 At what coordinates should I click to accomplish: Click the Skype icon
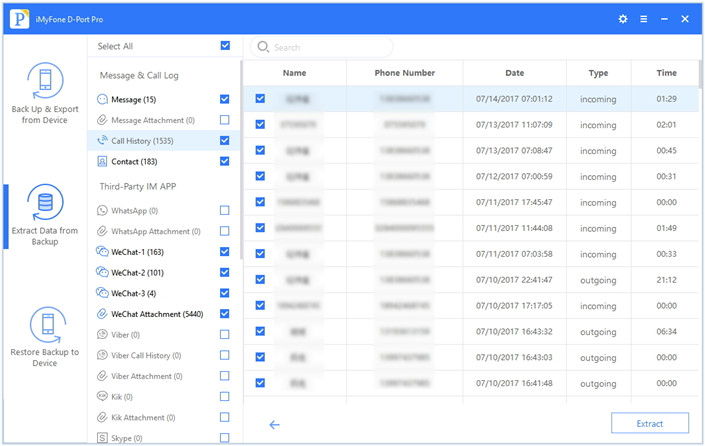coord(103,438)
